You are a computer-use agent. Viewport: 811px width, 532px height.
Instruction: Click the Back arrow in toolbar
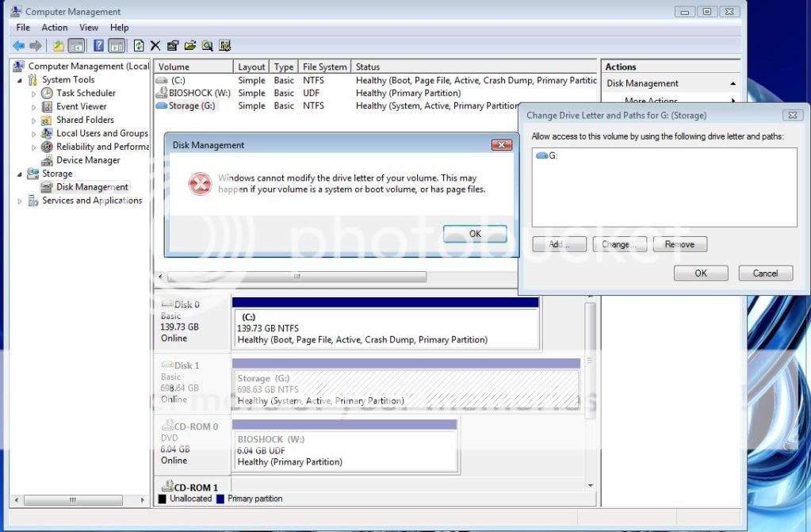tap(18, 46)
